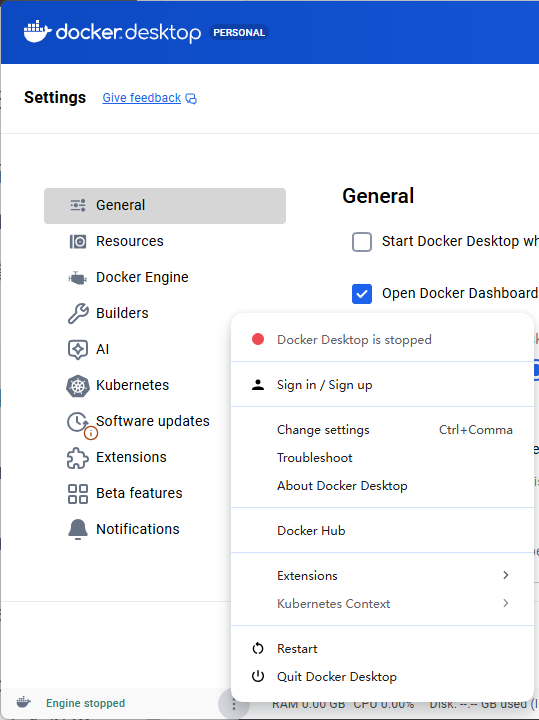Click the Resources icon in sidebar
The image size is (539, 720).
[x=78, y=241]
